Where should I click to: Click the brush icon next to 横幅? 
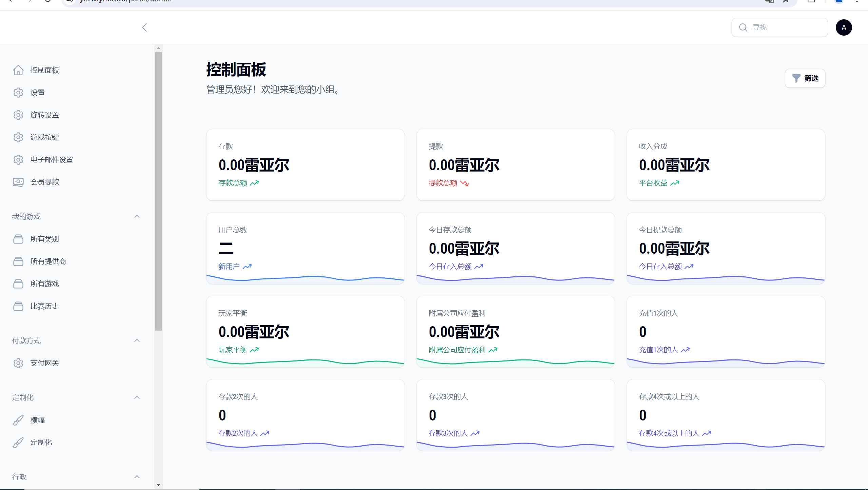pyautogui.click(x=18, y=420)
